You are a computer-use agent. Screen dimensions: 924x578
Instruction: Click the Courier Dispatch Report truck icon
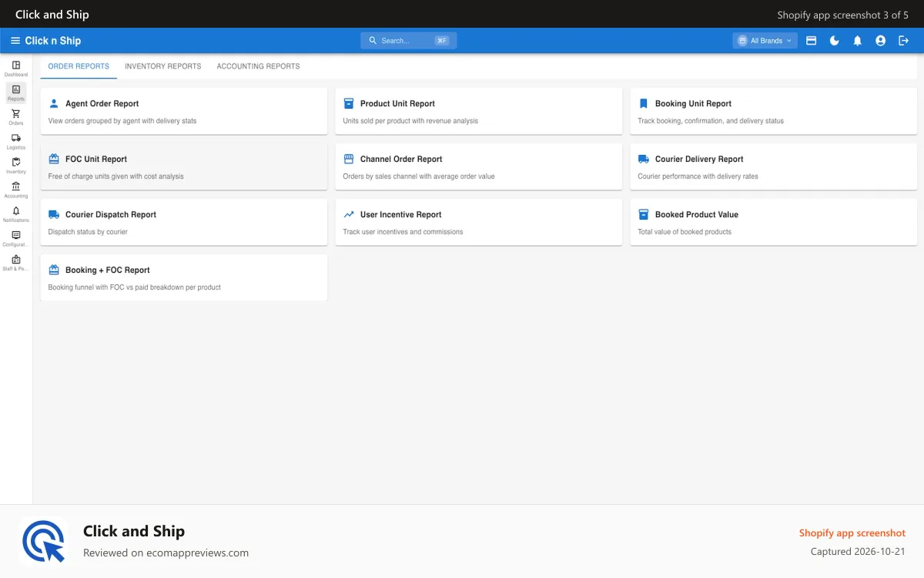pos(54,214)
